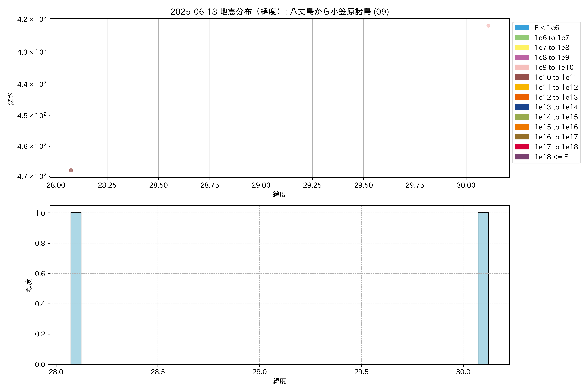Click the 1e11 to 1e12 legend label

point(556,87)
